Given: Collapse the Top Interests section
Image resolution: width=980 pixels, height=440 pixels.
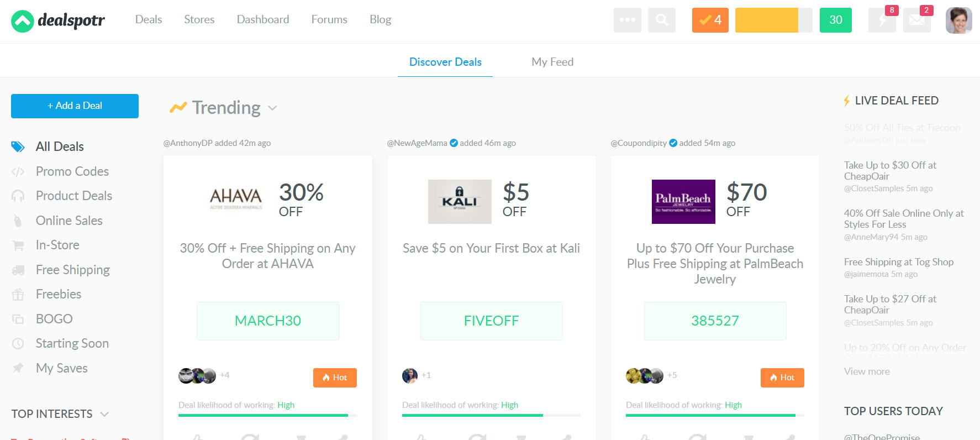Looking at the screenshot, I should tap(104, 414).
